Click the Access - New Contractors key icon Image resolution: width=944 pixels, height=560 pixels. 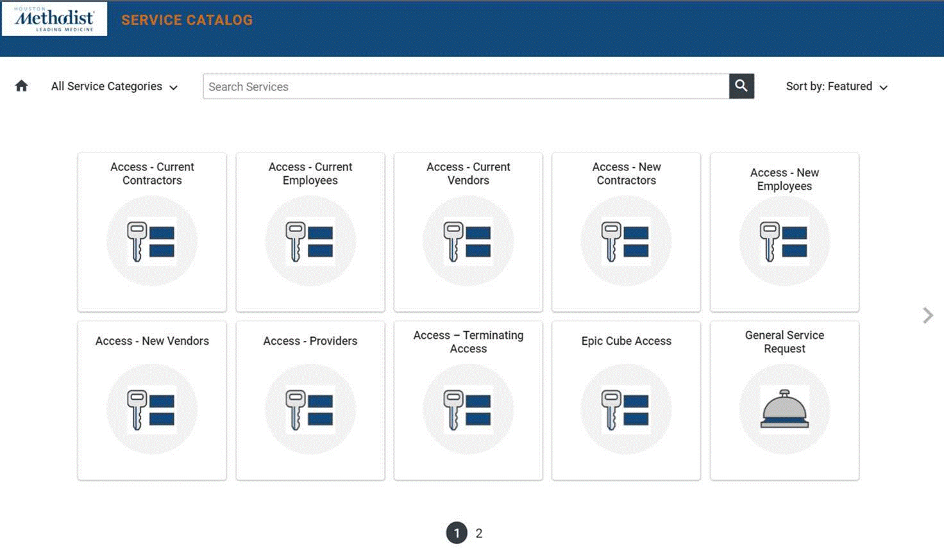click(626, 242)
